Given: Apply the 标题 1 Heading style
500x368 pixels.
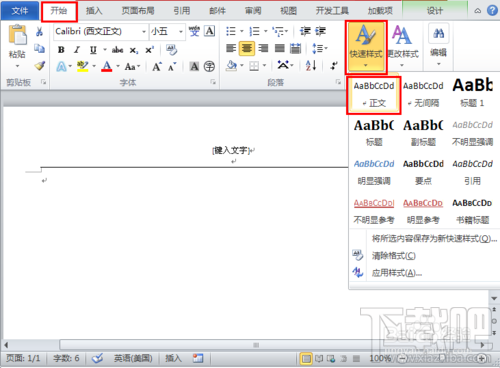Looking at the screenshot, I should point(472,94).
